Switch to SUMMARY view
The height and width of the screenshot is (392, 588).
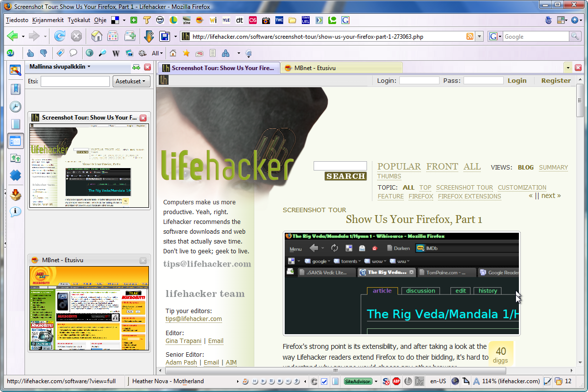point(553,168)
